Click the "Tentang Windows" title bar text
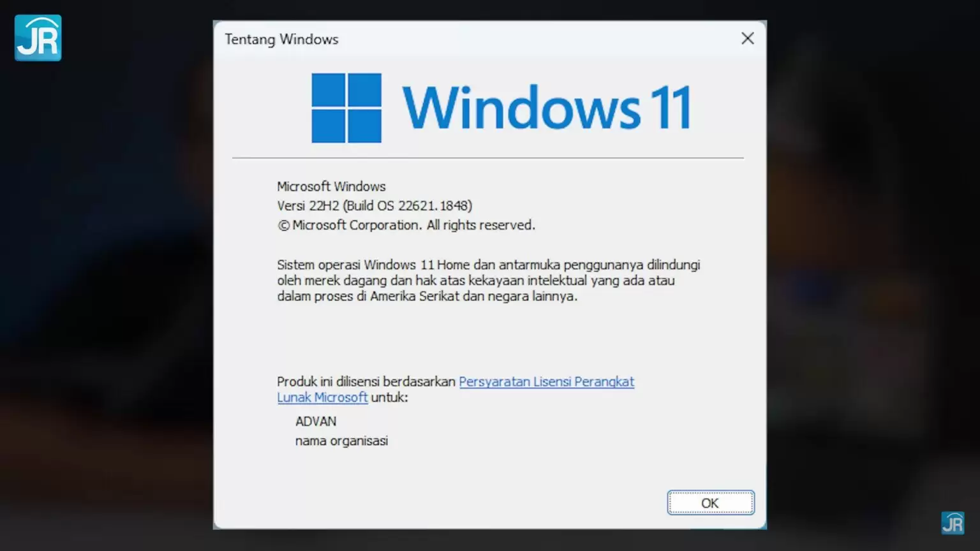 click(x=281, y=39)
